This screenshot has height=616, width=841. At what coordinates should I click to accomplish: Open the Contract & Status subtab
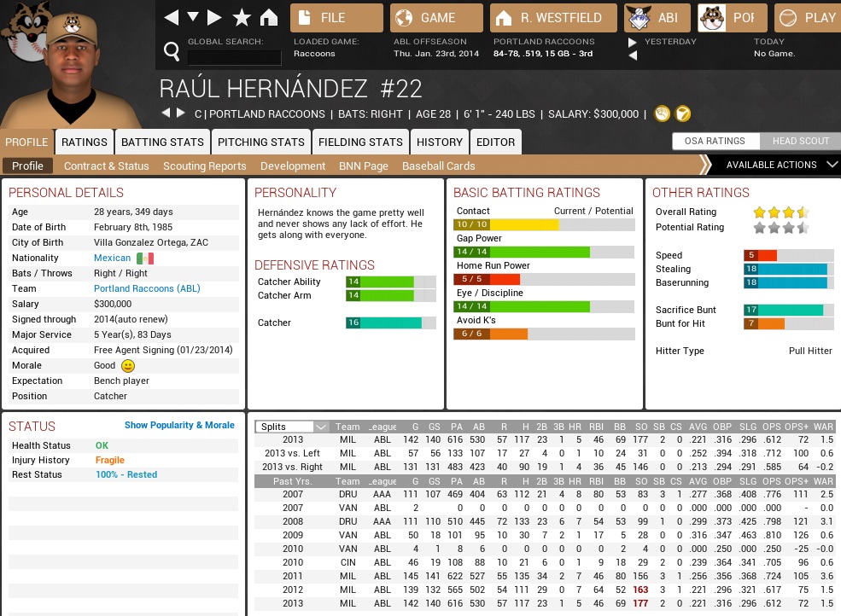point(106,166)
